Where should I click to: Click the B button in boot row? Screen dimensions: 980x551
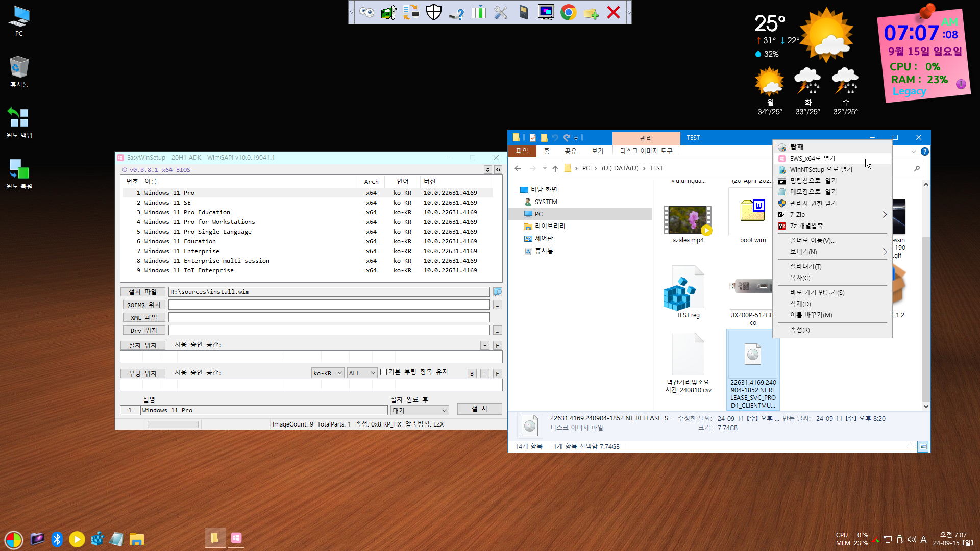pos(472,373)
